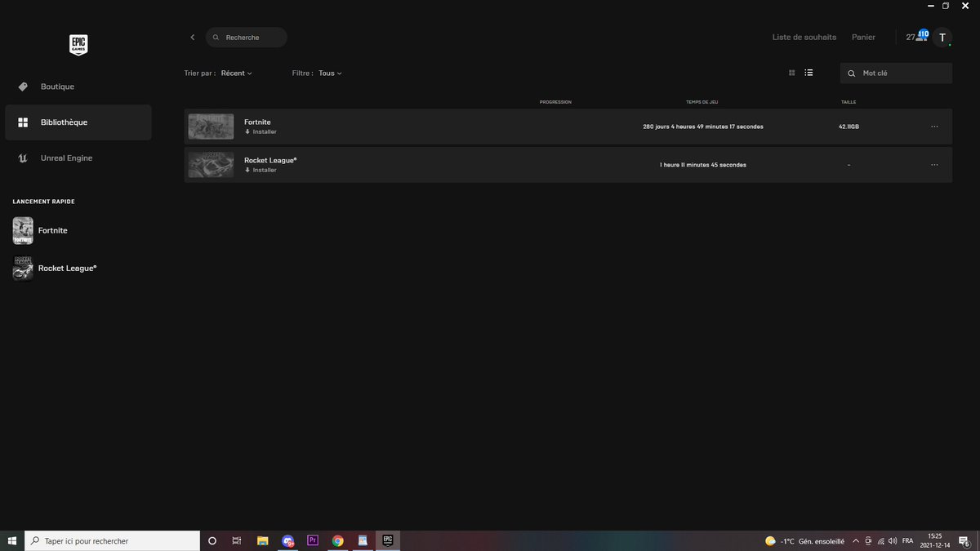Open Rocket League row options menu

[934, 165]
